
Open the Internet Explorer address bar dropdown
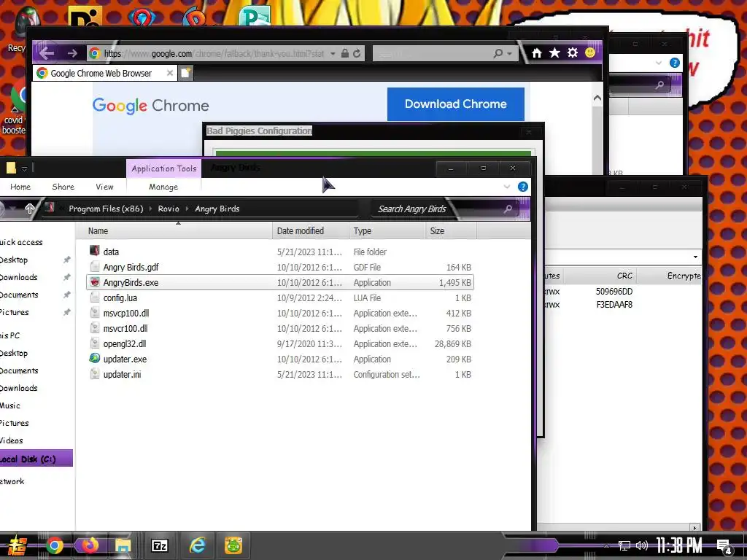pyautogui.click(x=333, y=53)
